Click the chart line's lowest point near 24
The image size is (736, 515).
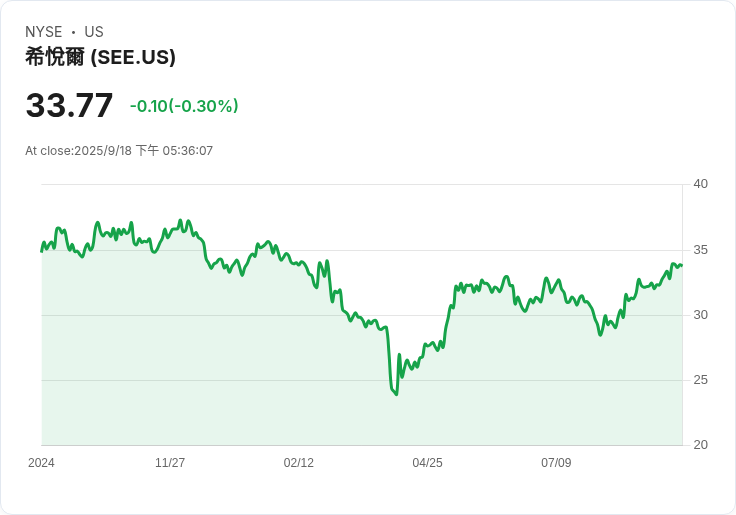coord(396,394)
